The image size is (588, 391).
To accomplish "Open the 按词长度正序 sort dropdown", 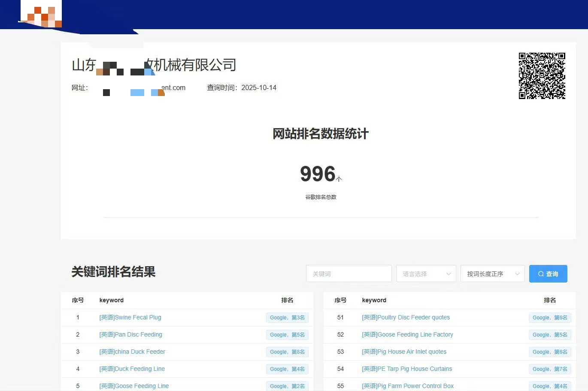I will click(x=492, y=274).
